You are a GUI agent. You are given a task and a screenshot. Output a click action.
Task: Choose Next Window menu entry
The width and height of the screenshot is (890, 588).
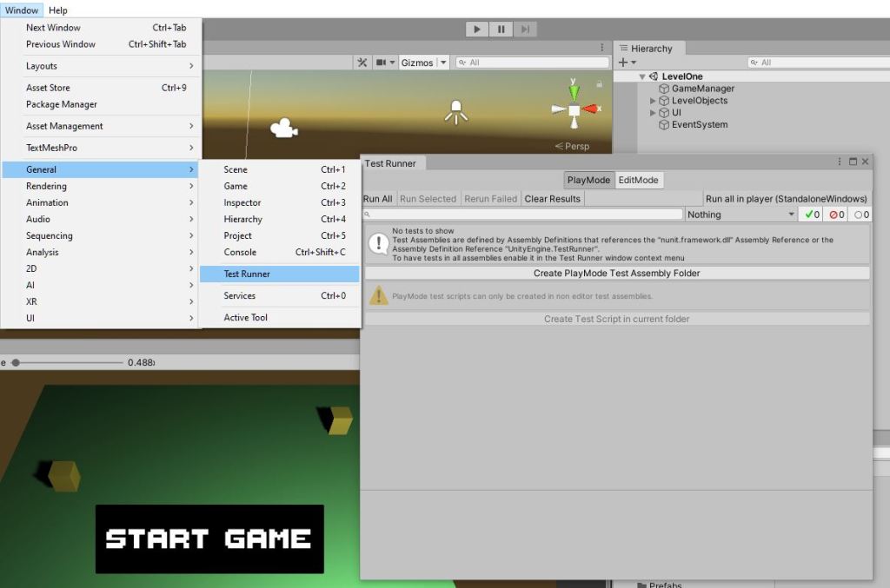(102, 27)
